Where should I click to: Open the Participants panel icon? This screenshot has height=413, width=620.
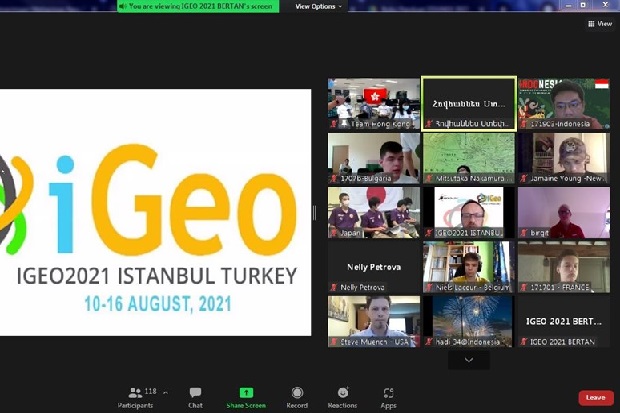(x=135, y=392)
